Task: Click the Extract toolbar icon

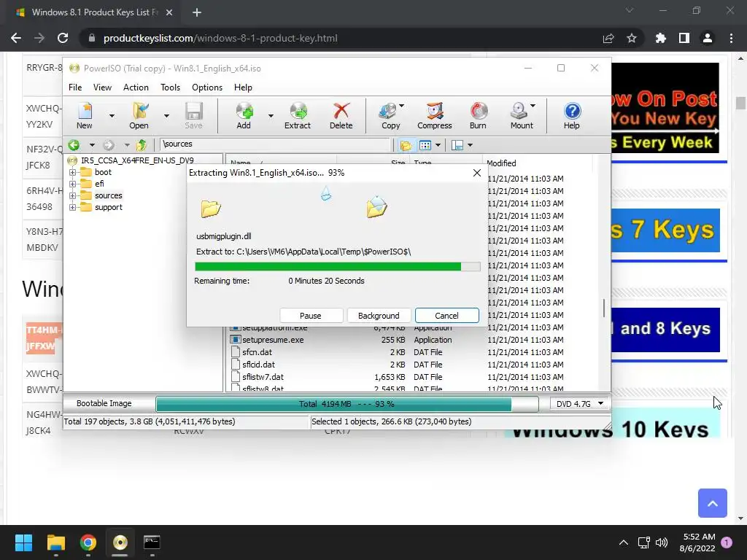Action: coord(298,116)
